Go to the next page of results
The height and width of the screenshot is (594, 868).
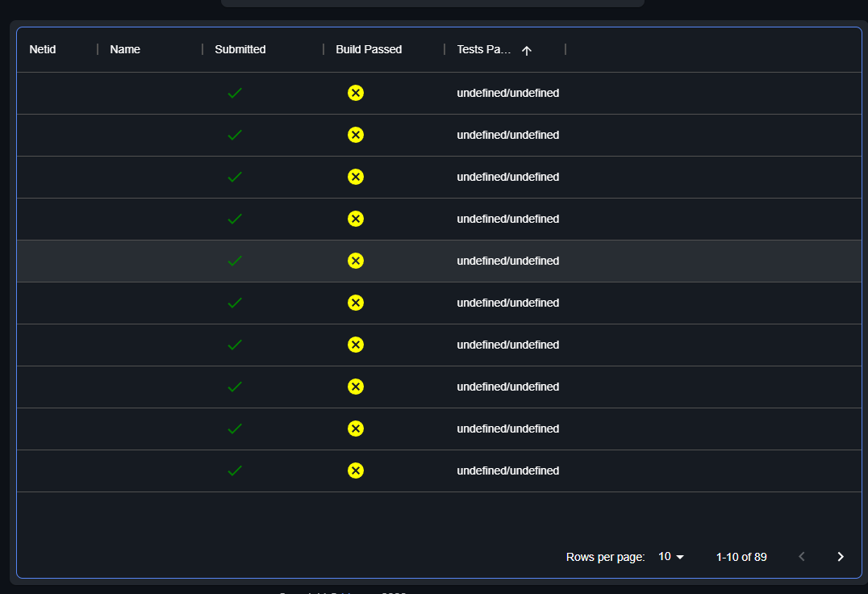(840, 556)
